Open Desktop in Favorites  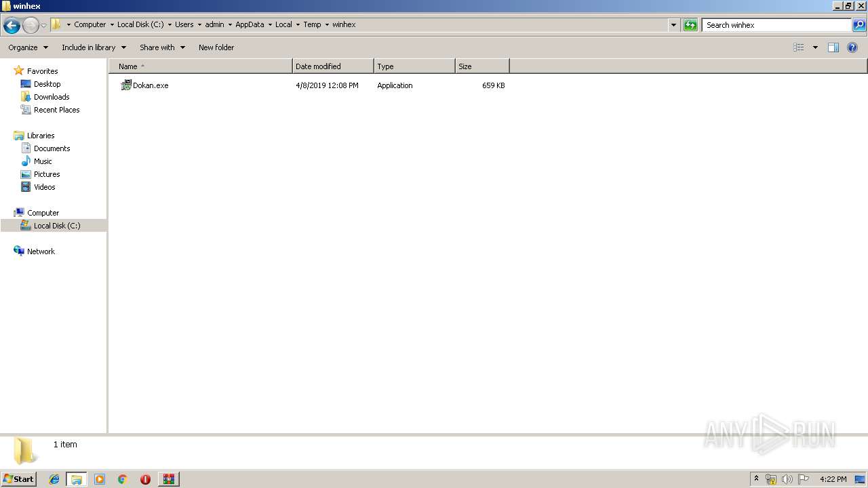(47, 84)
